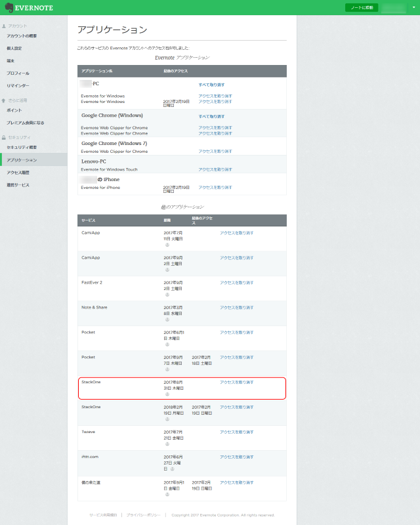Viewport: 420px width, 525px height.
Task: Open 個人設定 in the sidebar
Action: click(14, 48)
